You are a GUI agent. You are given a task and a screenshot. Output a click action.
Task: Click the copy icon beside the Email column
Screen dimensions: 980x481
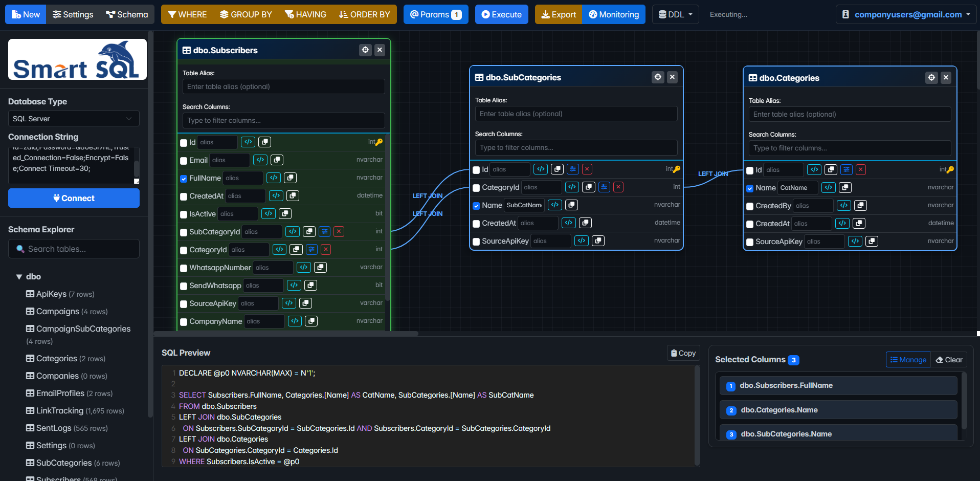[x=277, y=160]
